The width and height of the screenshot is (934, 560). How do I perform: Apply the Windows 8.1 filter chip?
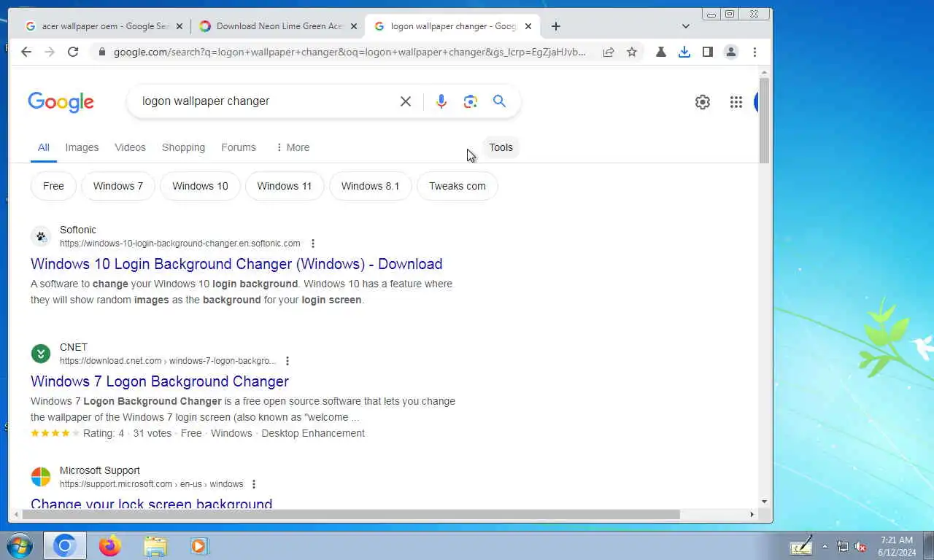[371, 186]
